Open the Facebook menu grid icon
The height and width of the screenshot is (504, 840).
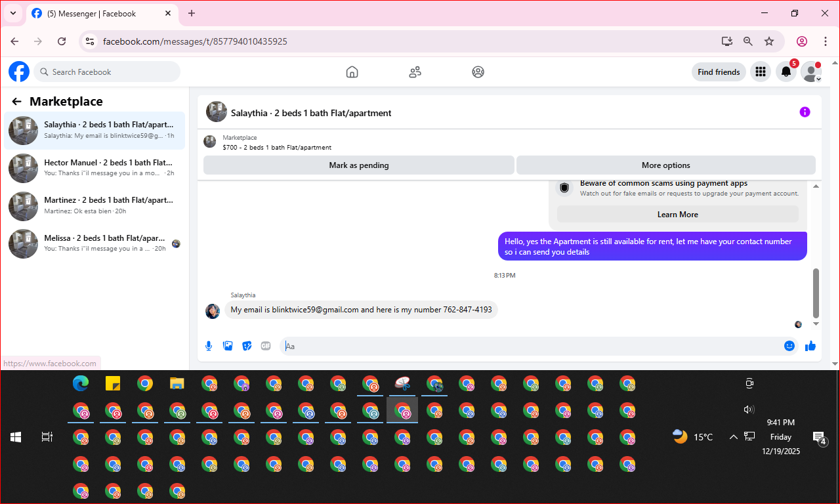coord(761,72)
